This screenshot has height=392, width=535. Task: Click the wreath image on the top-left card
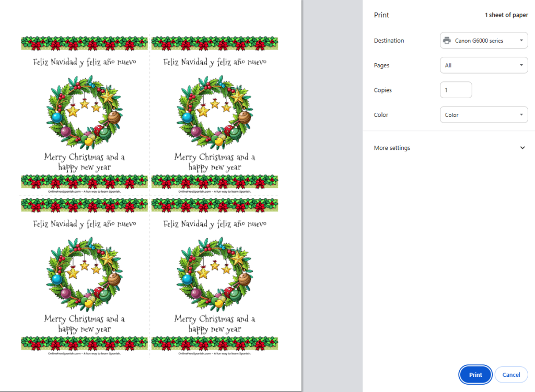pyautogui.click(x=85, y=112)
